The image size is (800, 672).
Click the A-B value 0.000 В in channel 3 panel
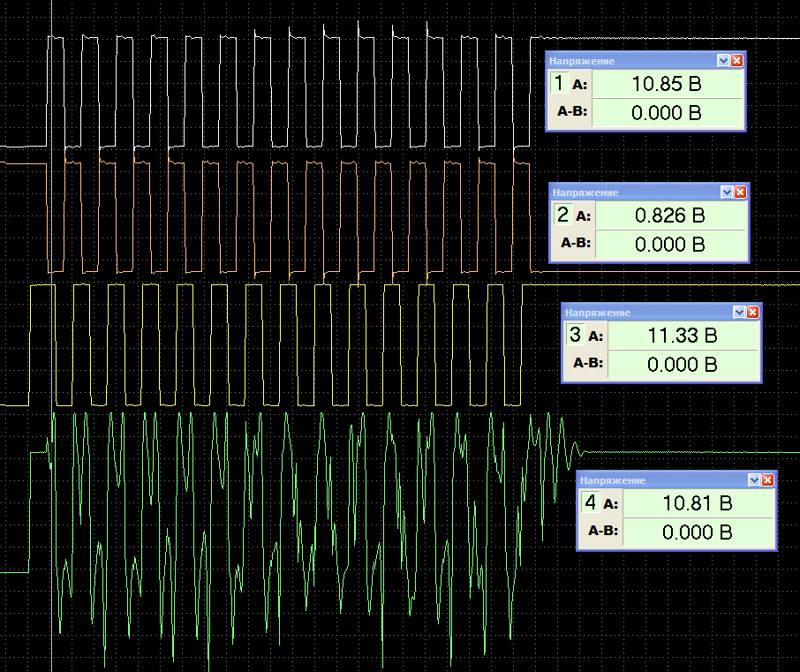point(683,364)
